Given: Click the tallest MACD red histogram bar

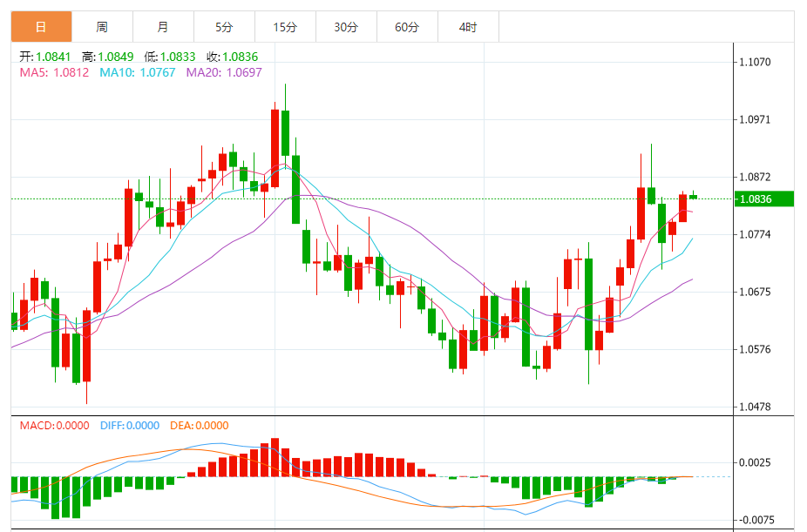Looking at the screenshot, I should [275, 457].
